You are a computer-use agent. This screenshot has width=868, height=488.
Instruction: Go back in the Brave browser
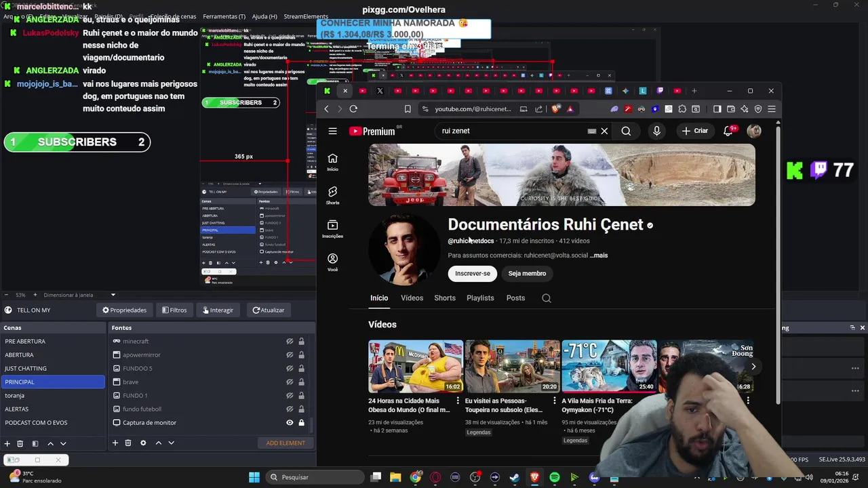pyautogui.click(x=326, y=108)
